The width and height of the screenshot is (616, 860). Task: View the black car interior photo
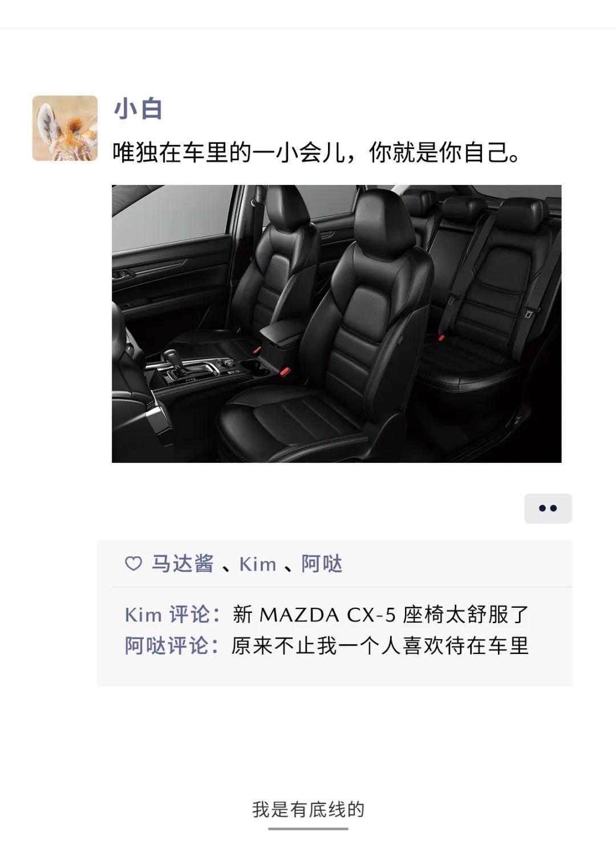[x=337, y=324]
